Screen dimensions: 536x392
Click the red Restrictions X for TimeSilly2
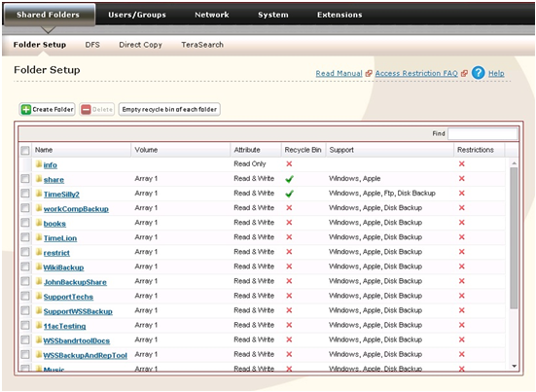pos(461,194)
